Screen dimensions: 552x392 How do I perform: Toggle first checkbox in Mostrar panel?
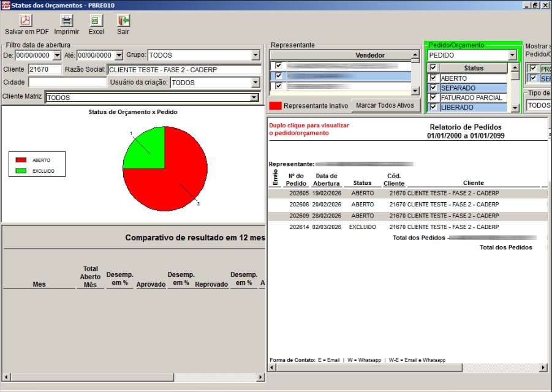click(534, 69)
